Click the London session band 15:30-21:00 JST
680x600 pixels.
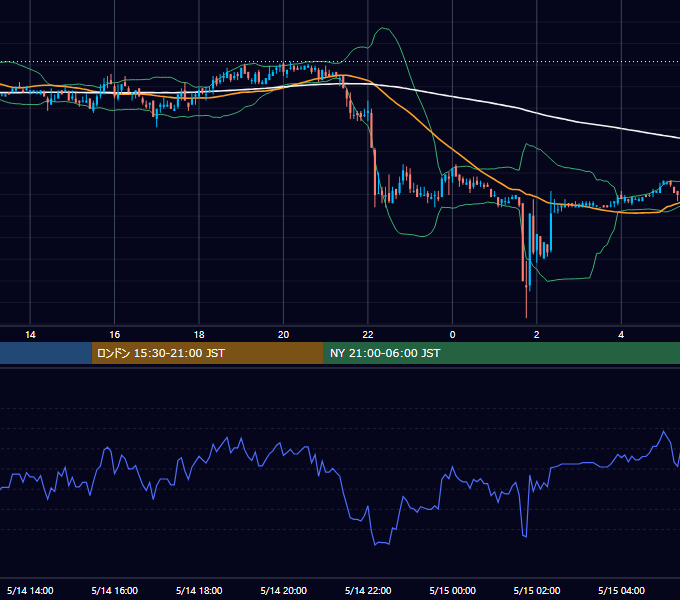tap(207, 353)
